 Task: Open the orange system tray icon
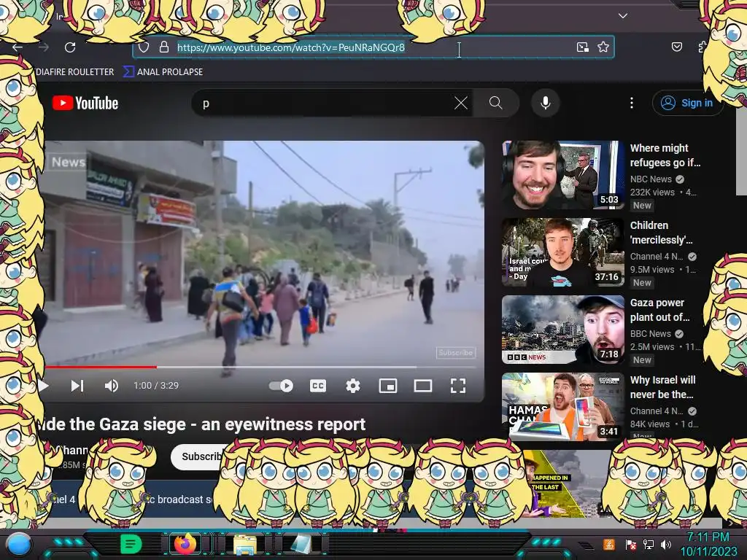tap(609, 544)
